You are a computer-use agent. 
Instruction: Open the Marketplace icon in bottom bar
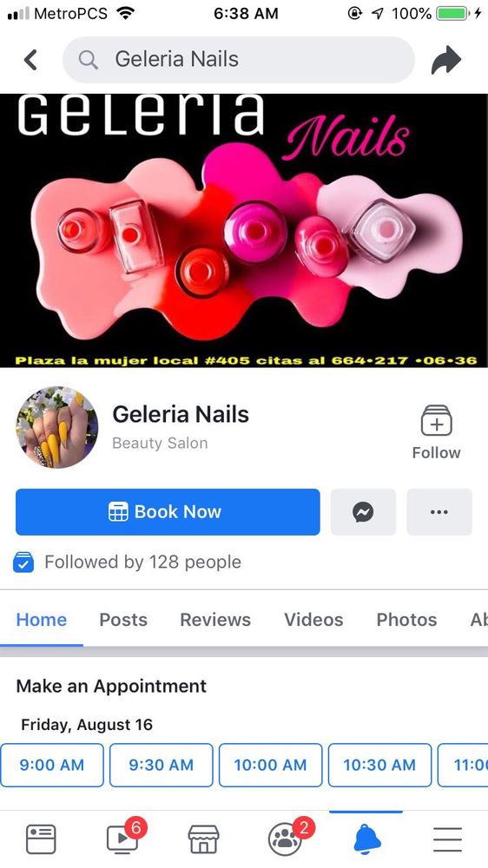(203, 839)
